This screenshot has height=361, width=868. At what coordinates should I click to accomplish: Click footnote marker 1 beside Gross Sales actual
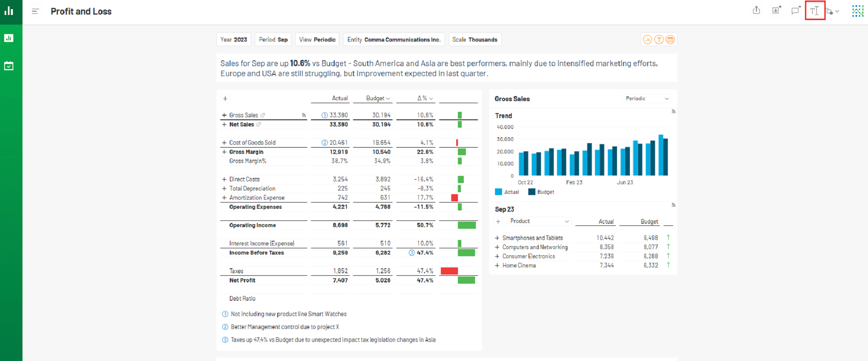coord(325,115)
